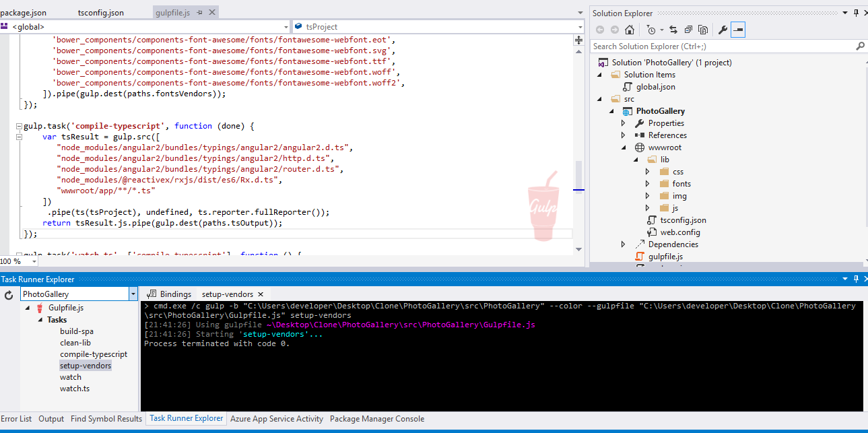
Task: Click the search magnifier in Solution Explorer
Action: tap(860, 46)
